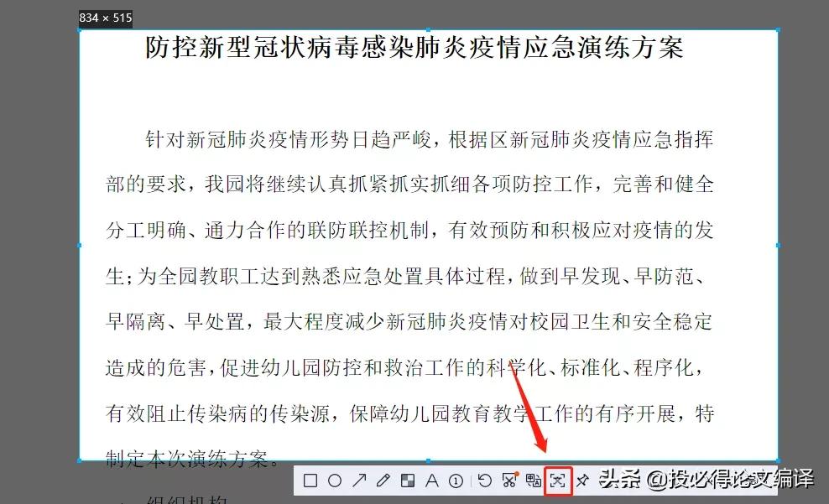Click the 834 × 515 size indicator
This screenshot has height=504, width=829.
point(106,17)
